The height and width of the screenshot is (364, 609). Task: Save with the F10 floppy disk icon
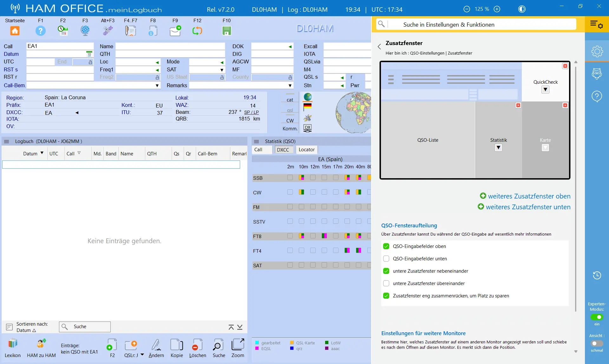tap(226, 31)
